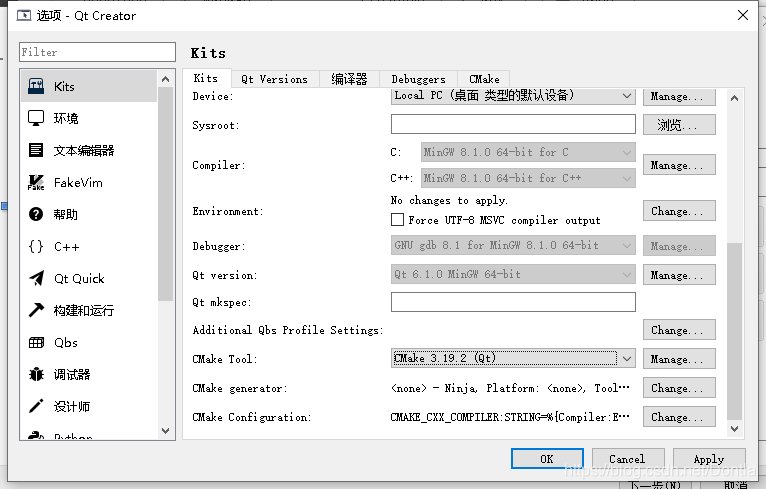Open the 环境 settings monitor icon
The image size is (766, 489).
36,118
